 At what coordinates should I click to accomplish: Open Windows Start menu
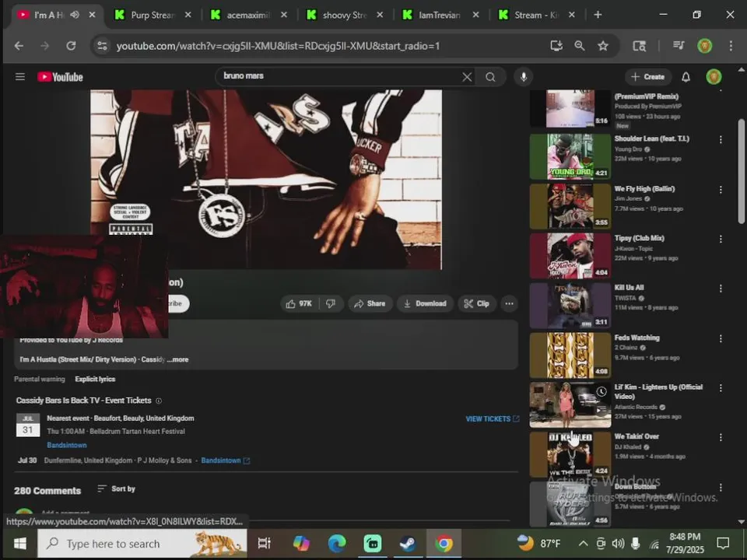click(x=20, y=544)
